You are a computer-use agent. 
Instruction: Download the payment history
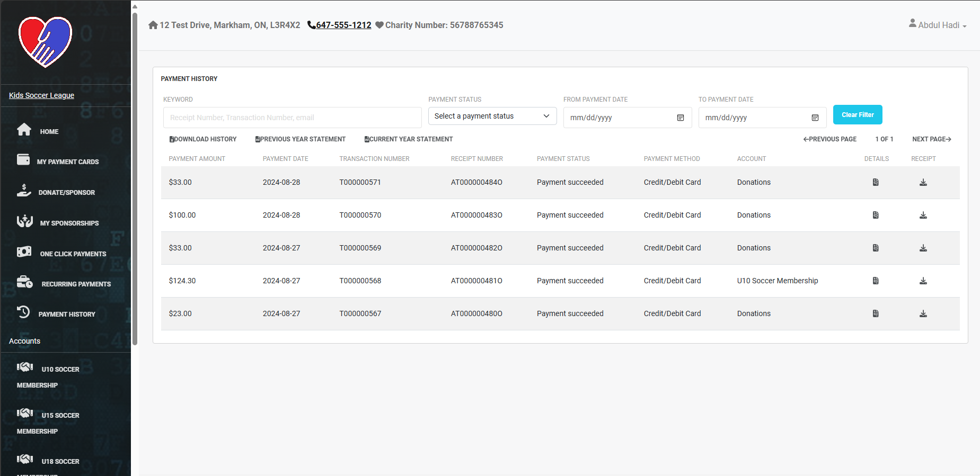[x=203, y=139]
